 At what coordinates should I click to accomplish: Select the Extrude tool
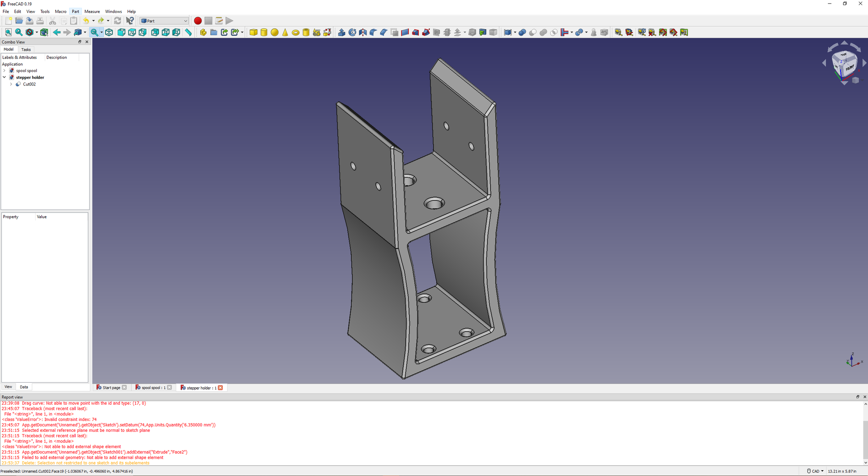click(341, 32)
